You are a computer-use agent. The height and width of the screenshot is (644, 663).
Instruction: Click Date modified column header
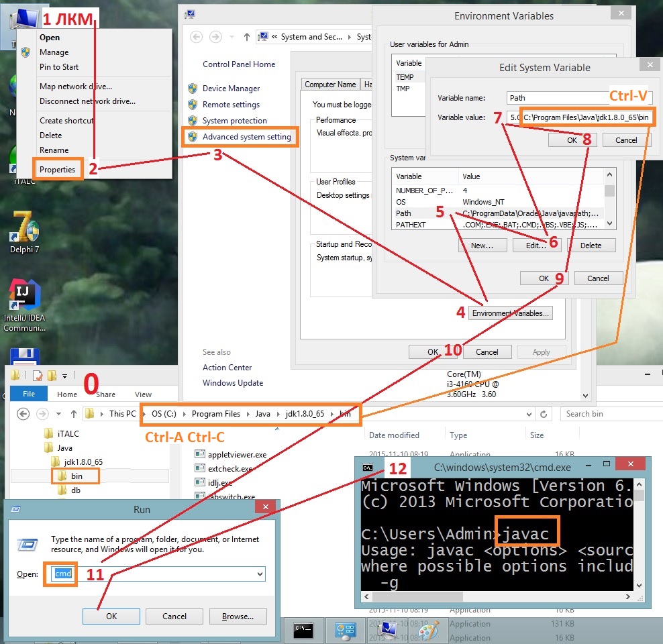tap(394, 435)
